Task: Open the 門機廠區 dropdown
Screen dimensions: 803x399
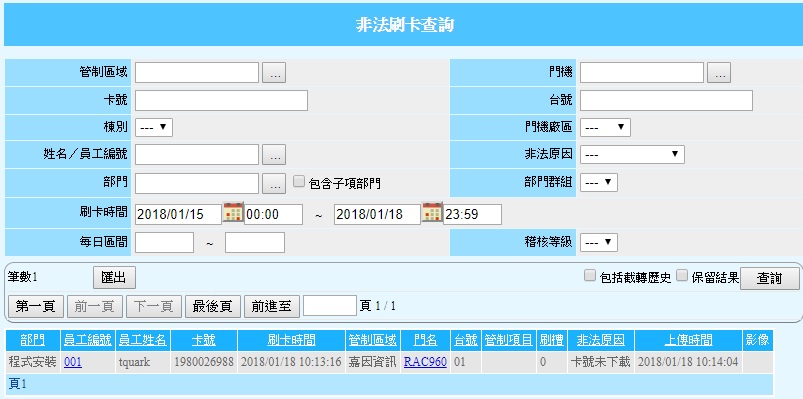Action: click(x=605, y=128)
